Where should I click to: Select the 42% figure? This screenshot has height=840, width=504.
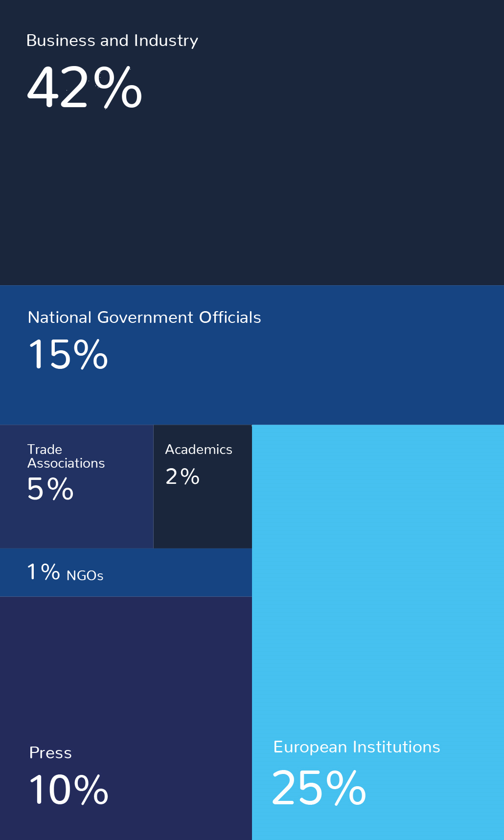[84, 88]
